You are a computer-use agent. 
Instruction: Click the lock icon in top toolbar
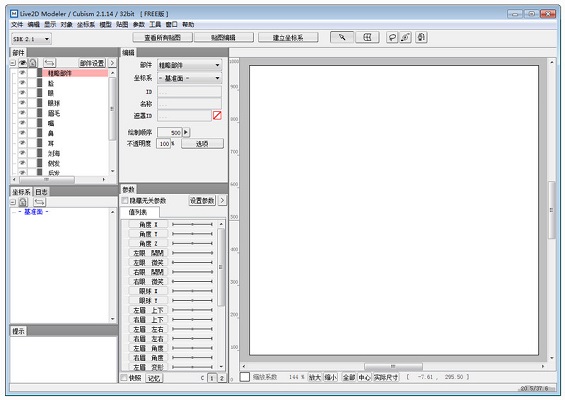click(x=421, y=37)
